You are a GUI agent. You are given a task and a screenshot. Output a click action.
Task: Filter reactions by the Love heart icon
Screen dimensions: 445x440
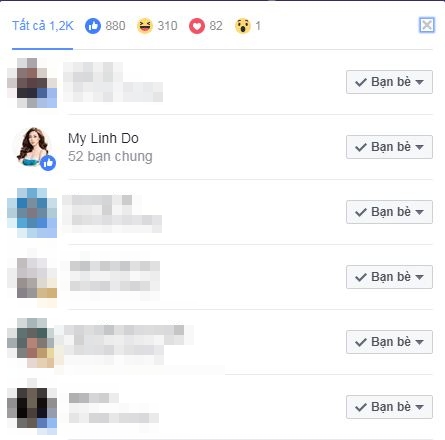(197, 26)
